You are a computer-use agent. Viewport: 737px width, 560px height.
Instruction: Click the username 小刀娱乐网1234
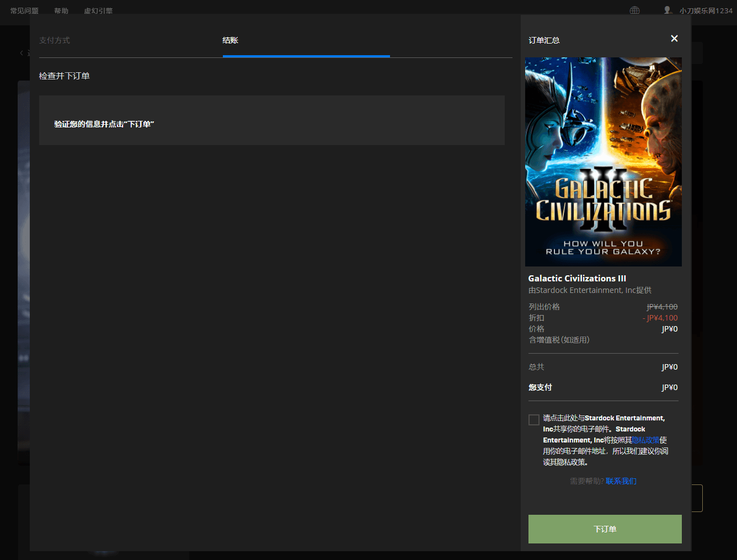tap(706, 10)
